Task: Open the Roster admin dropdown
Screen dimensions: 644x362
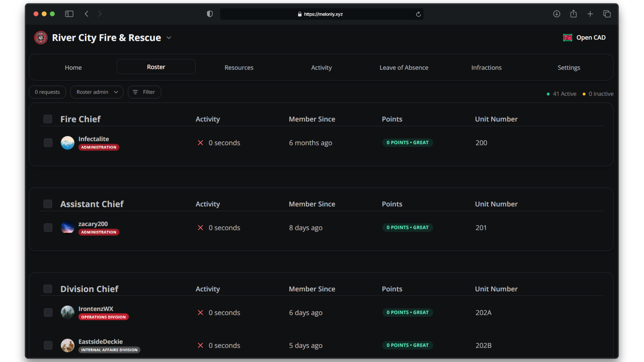Action: click(x=97, y=92)
